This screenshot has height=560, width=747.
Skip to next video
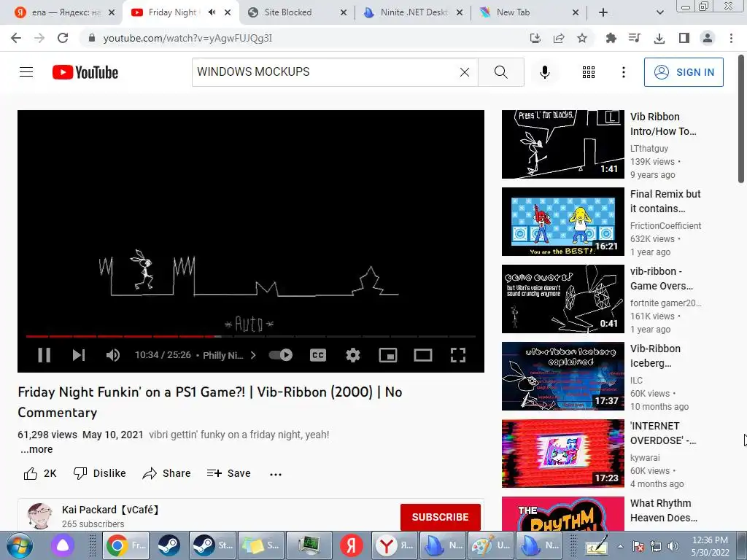(x=79, y=355)
